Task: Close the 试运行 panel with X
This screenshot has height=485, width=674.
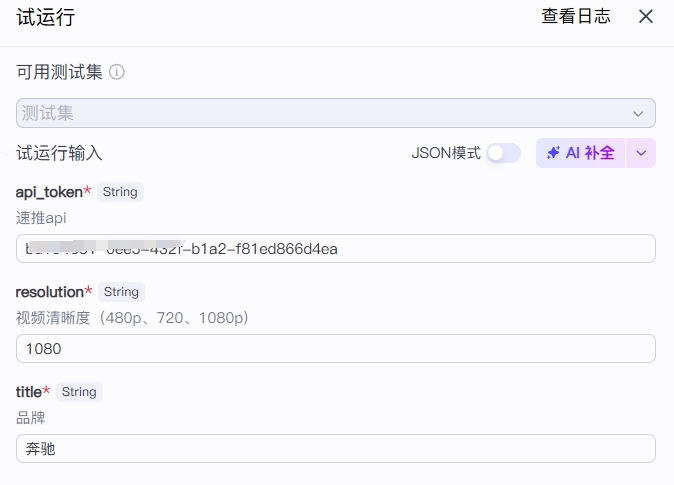Action: (x=646, y=16)
